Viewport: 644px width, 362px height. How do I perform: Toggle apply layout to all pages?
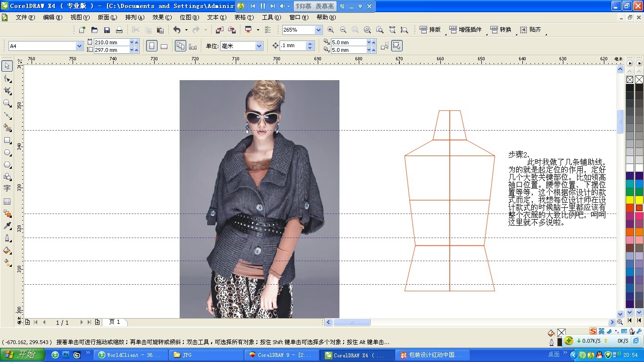click(180, 46)
